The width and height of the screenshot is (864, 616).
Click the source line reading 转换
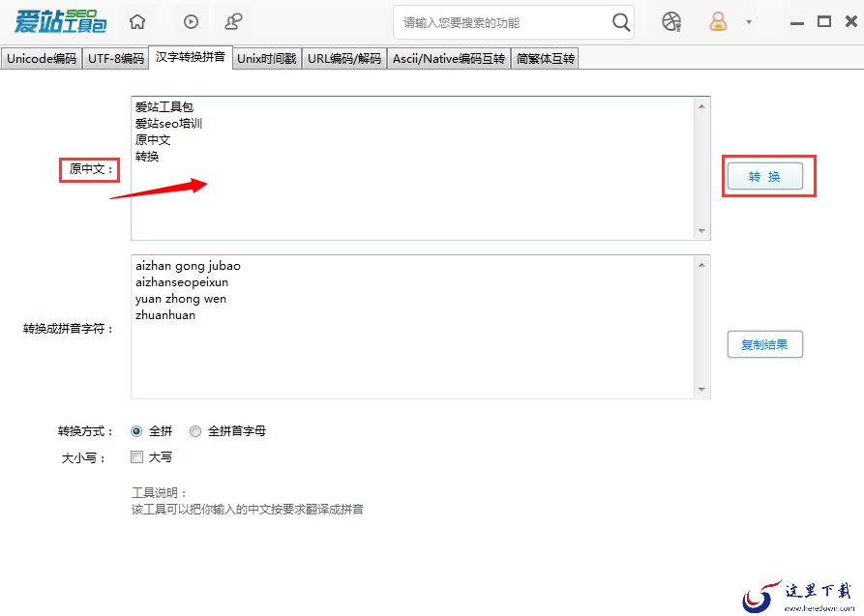[x=147, y=157]
